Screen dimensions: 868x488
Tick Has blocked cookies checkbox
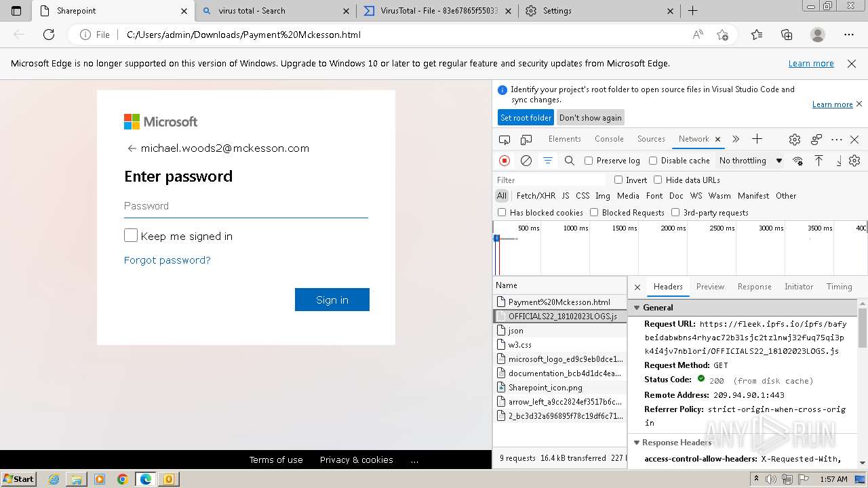502,212
